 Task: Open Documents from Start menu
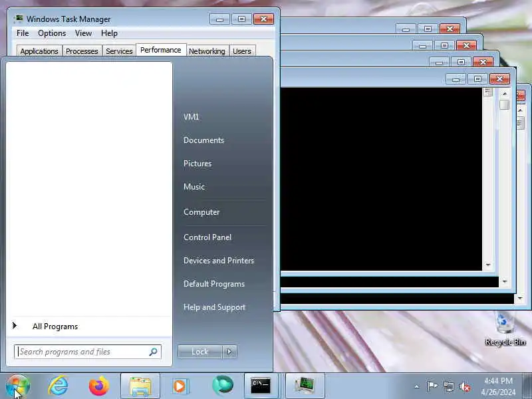[x=203, y=140]
